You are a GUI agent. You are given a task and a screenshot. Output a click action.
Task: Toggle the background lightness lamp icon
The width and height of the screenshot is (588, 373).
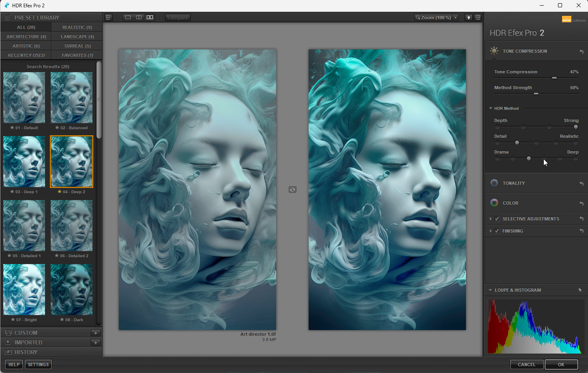click(468, 17)
